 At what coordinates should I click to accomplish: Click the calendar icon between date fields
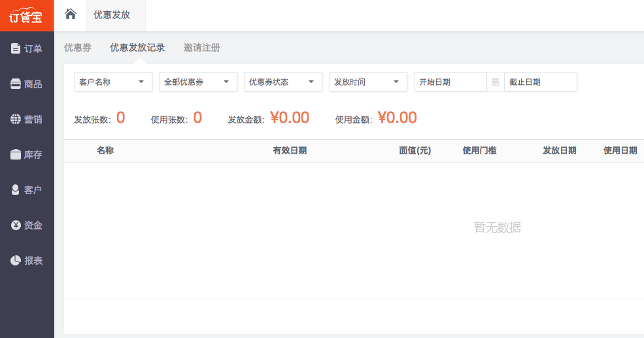click(x=496, y=82)
